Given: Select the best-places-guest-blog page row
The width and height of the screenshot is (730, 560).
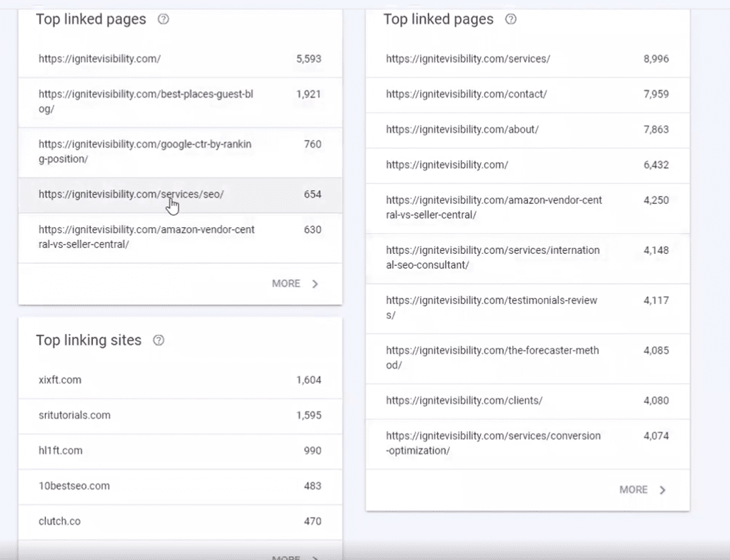Looking at the screenshot, I should coord(179,102).
